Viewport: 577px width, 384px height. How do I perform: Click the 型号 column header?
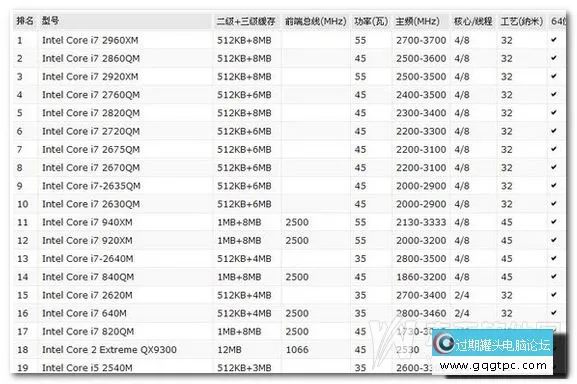tap(50, 21)
